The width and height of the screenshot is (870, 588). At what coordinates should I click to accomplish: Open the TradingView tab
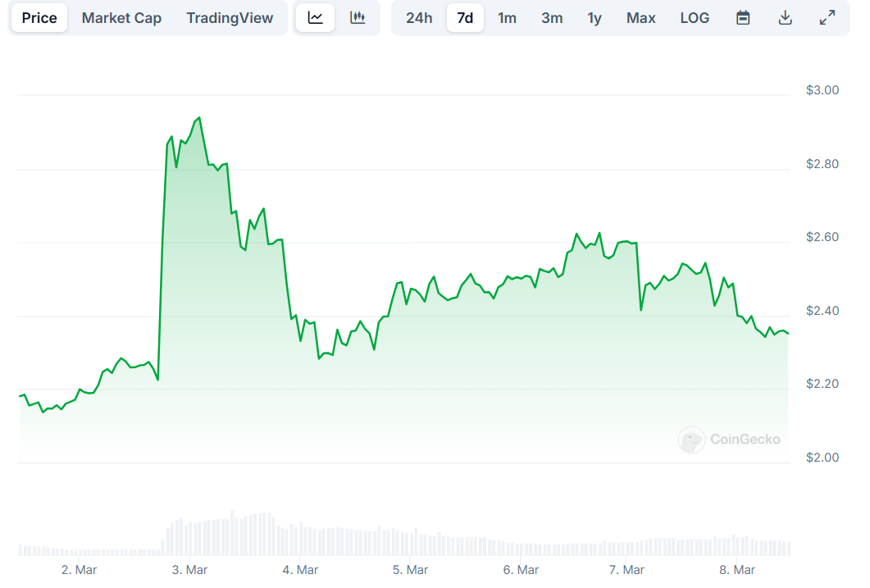point(230,18)
